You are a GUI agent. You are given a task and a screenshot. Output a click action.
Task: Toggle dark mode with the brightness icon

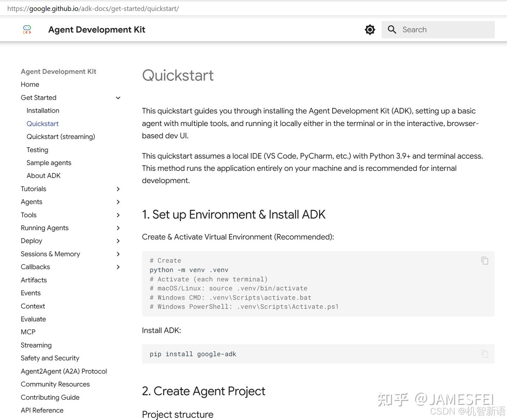click(370, 30)
